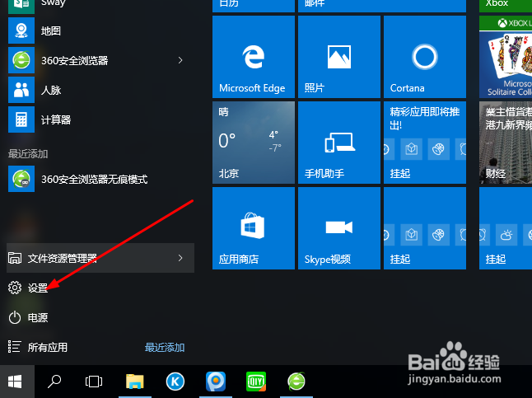Open 挂起 tile right of Skype视频
The image size is (532, 398).
click(425, 228)
